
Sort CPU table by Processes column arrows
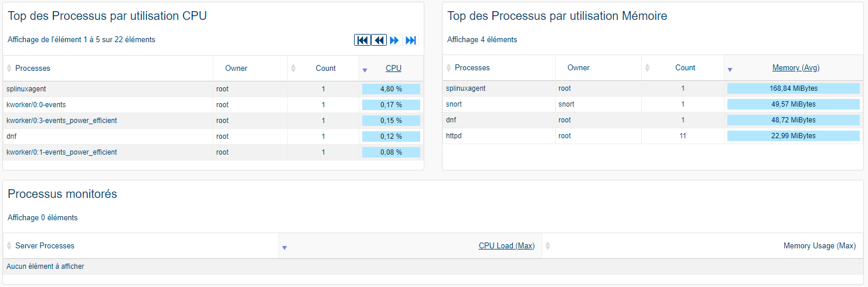point(9,69)
